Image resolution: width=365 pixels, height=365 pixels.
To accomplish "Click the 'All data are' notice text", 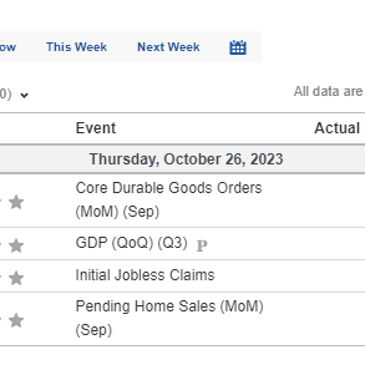I will pos(328,91).
